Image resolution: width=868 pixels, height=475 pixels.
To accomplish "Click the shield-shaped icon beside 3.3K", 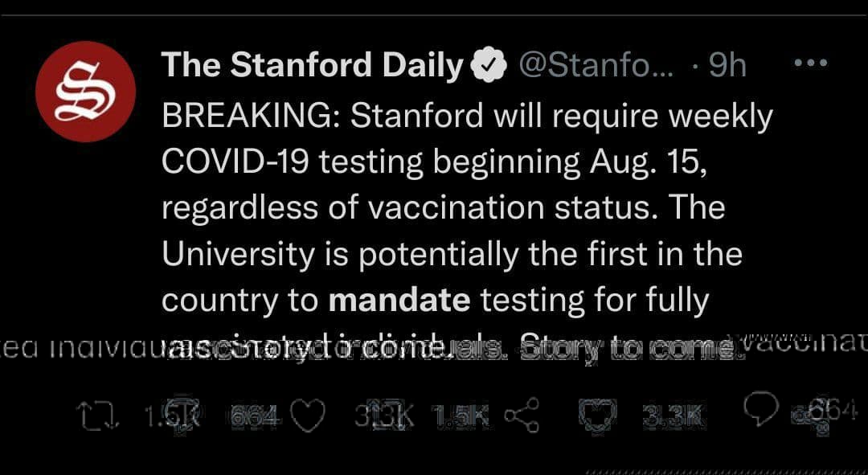I will (x=596, y=416).
